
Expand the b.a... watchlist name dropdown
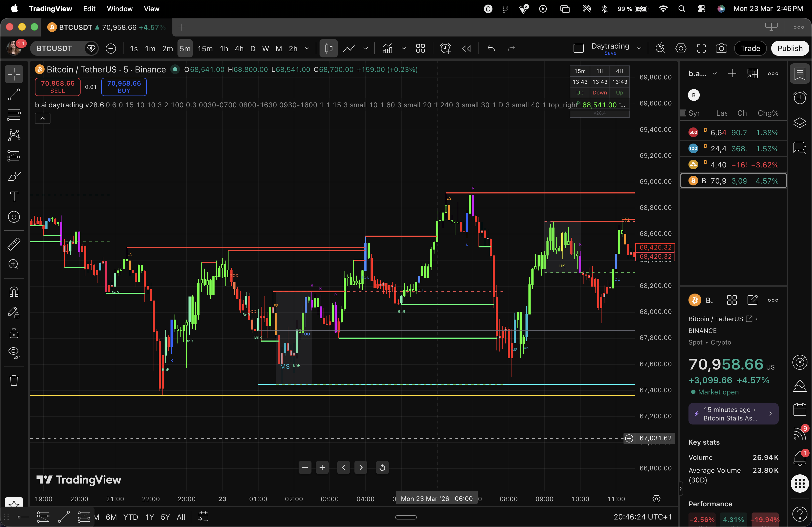point(715,74)
